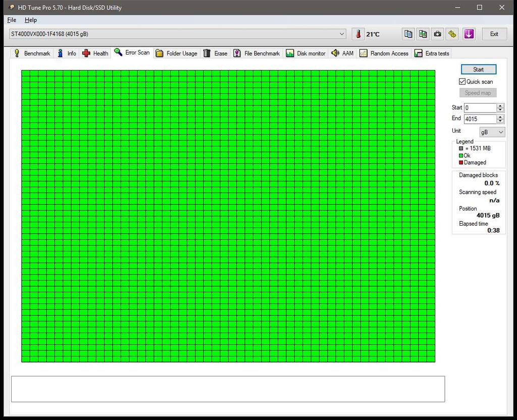Increase the Start value with up arrow
Screen dimensions: 517x420
pos(500,106)
